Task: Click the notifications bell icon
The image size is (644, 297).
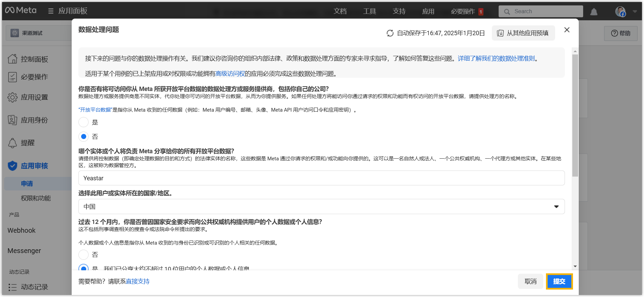Action: coord(594,12)
